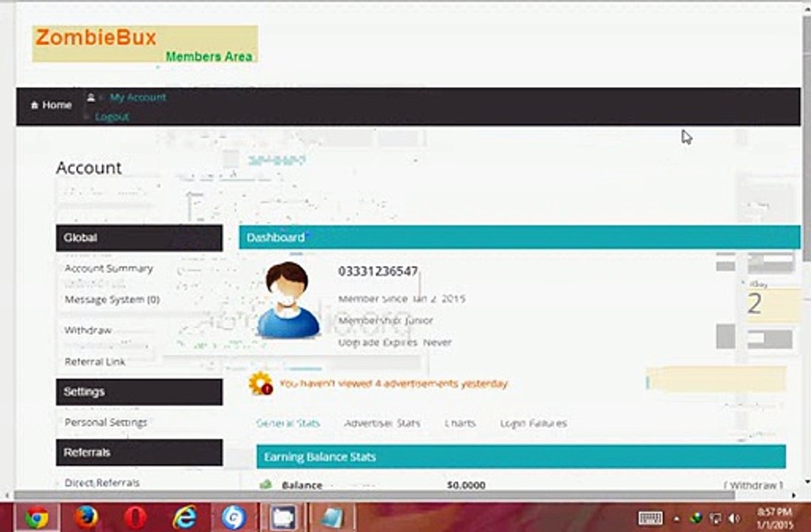Open Firefox from the taskbar

pyautogui.click(x=86, y=517)
